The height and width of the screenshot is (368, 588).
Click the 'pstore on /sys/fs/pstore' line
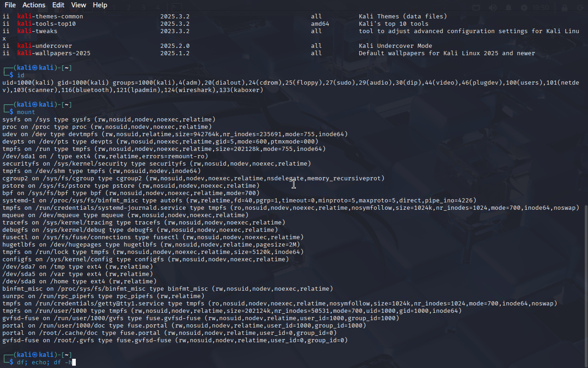tap(131, 186)
